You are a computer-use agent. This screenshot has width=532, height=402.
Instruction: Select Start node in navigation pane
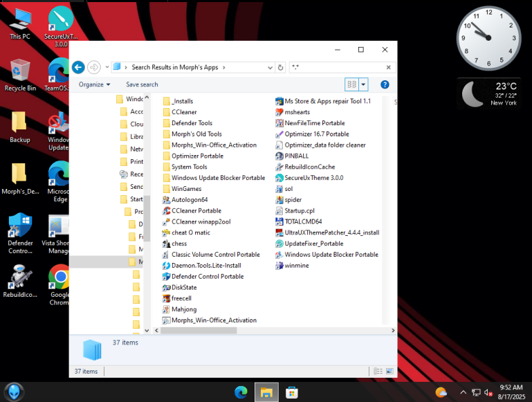pos(132,199)
